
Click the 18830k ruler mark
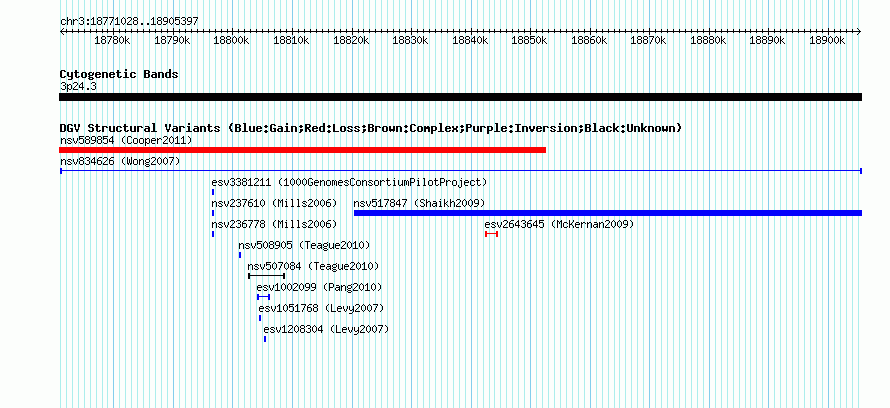tap(410, 41)
